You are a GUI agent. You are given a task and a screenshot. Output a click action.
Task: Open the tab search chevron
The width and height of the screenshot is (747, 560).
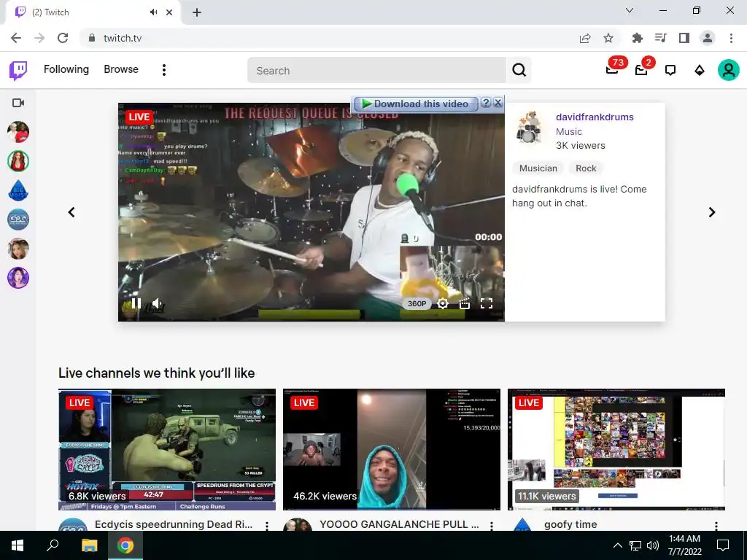click(630, 10)
